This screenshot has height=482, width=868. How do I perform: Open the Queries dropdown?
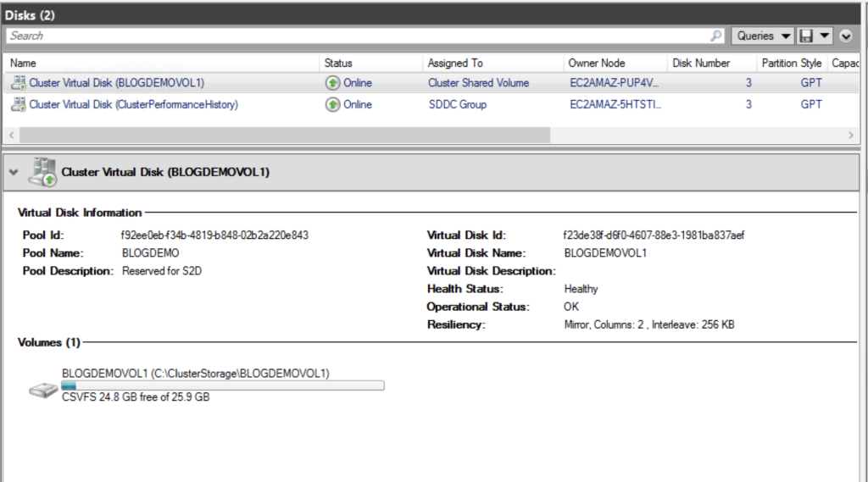(762, 36)
